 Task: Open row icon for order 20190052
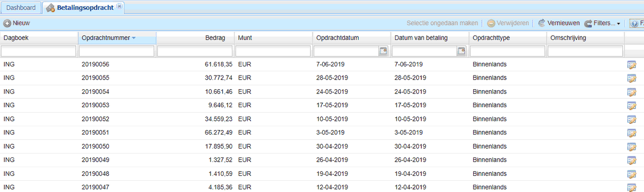coord(631,119)
